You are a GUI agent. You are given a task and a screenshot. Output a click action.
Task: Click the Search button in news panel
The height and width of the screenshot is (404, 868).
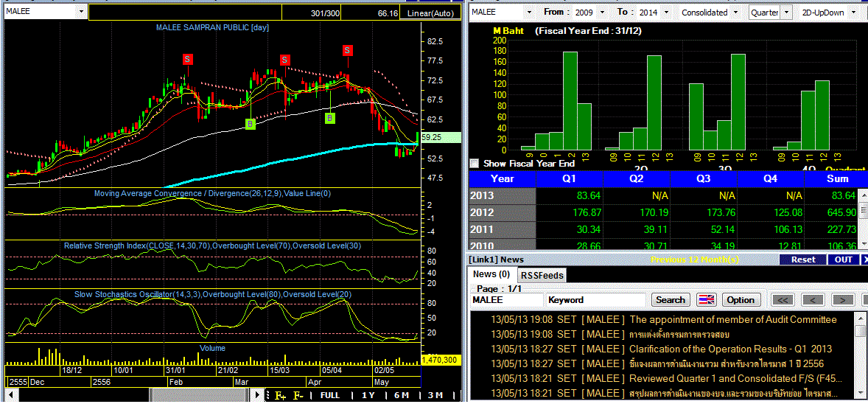tap(671, 300)
